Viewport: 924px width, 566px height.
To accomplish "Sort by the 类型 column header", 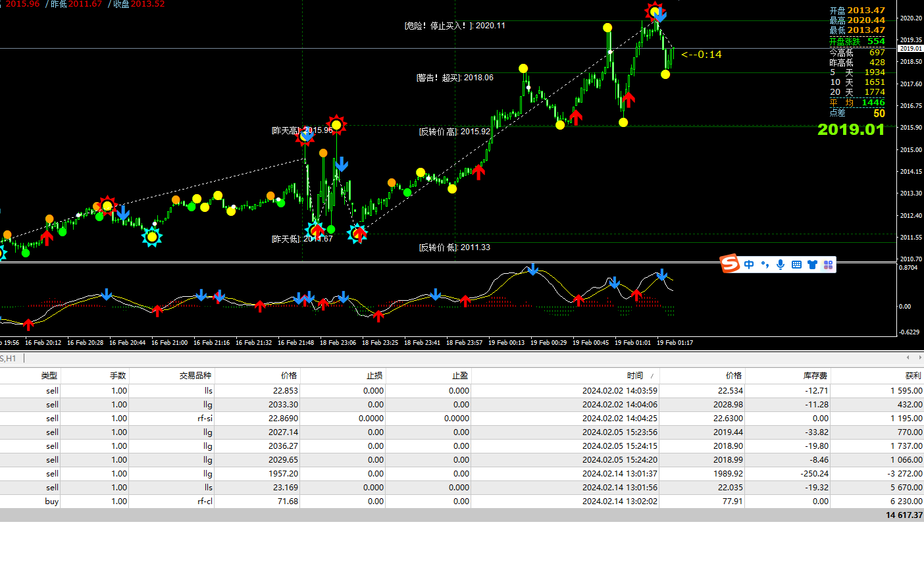I will 49,376.
